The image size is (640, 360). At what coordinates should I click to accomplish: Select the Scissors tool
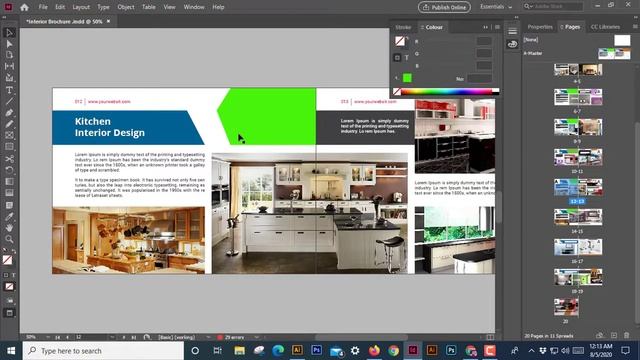(9, 159)
